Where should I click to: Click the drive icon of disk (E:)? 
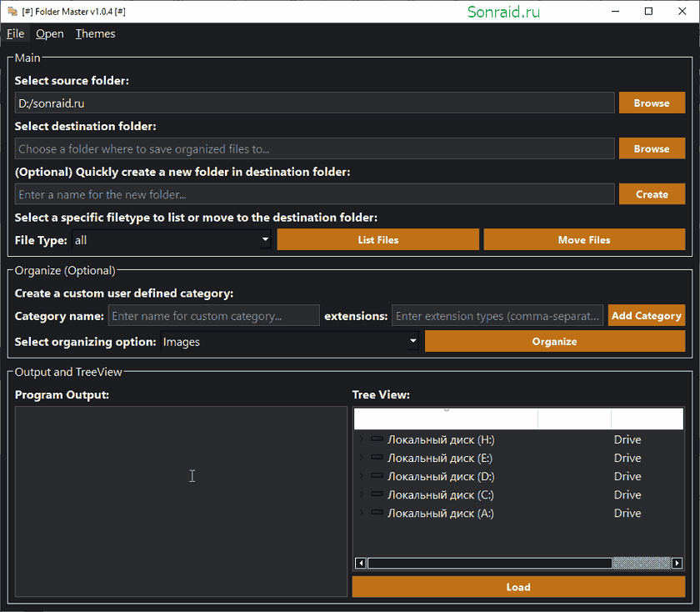coord(377,457)
